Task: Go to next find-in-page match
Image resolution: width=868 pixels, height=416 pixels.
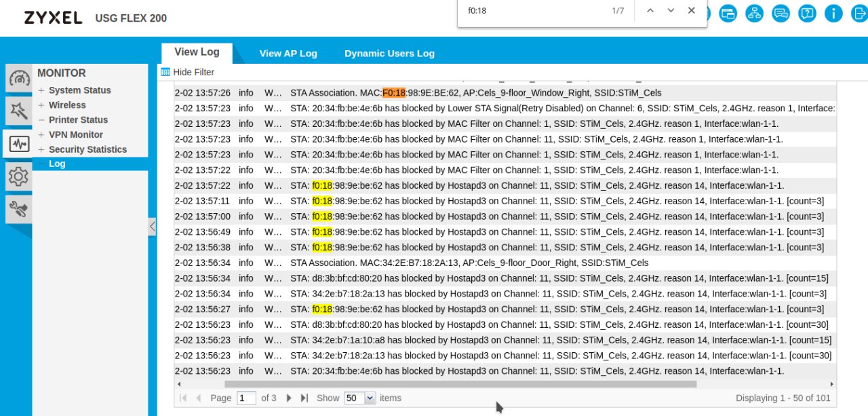Action: click(x=671, y=10)
